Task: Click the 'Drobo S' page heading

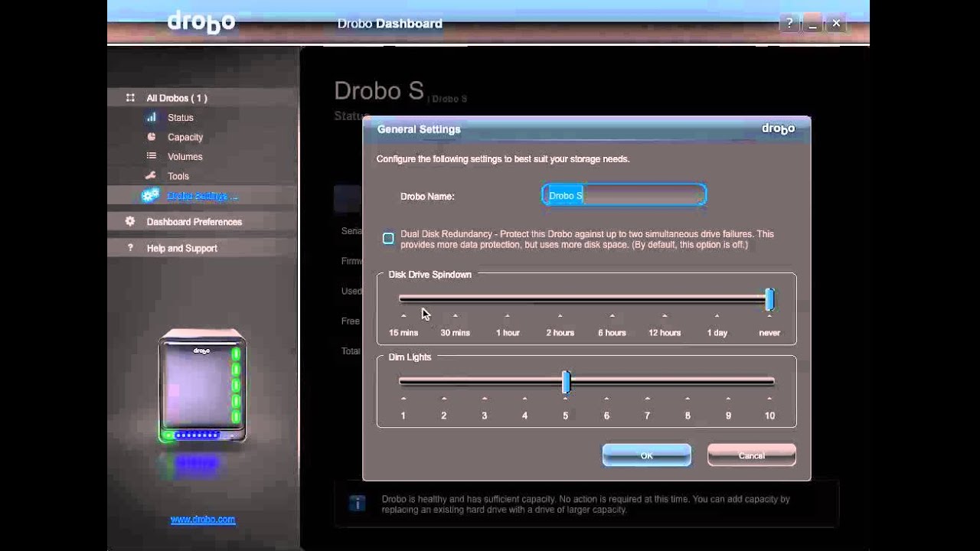Action: [x=379, y=91]
